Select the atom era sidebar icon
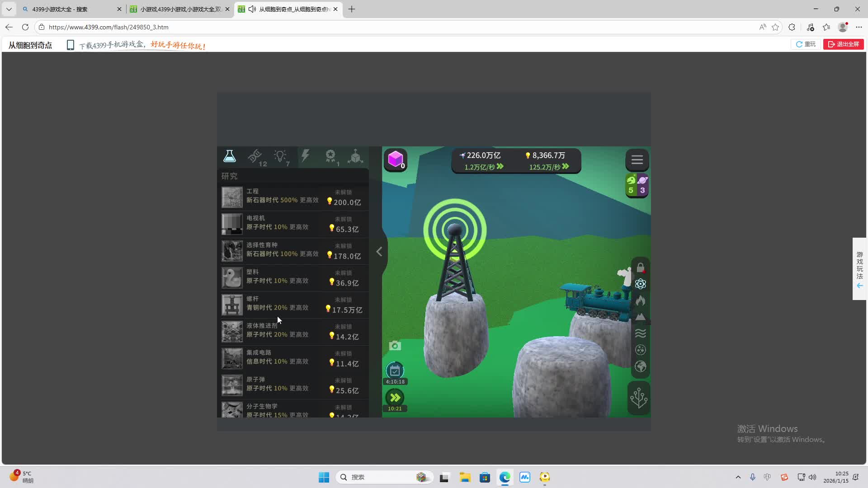 (x=640, y=284)
